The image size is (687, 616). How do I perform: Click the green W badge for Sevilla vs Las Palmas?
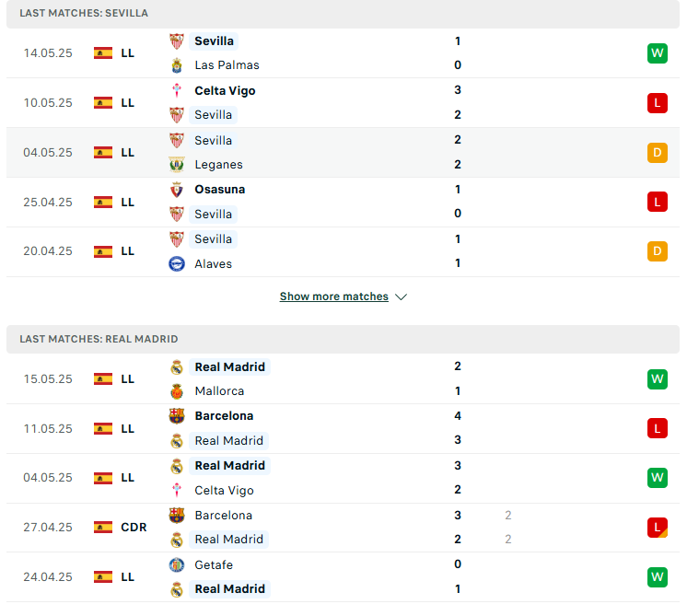tap(658, 53)
